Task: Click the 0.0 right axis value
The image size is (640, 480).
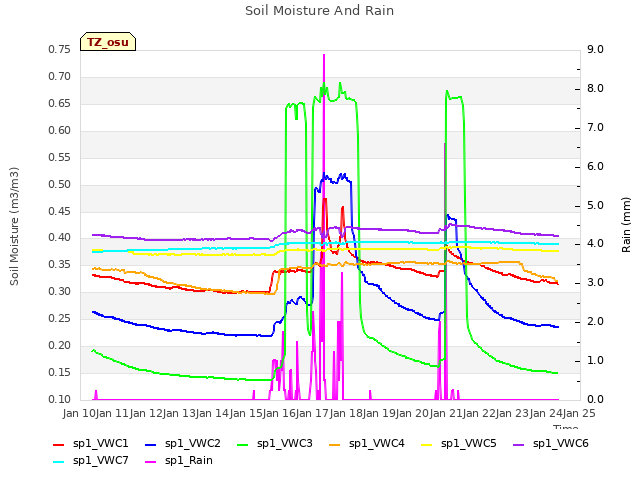Action: point(595,399)
